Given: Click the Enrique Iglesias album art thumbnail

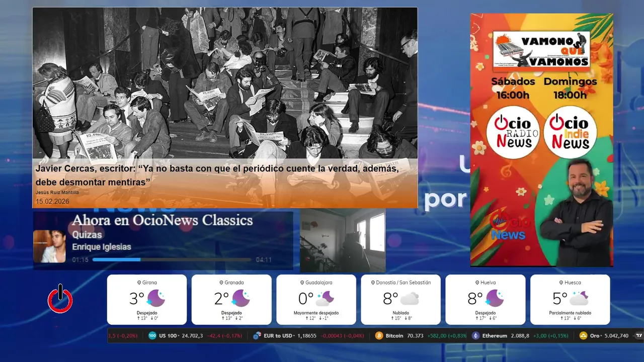Looking at the screenshot, I should [x=49, y=246].
